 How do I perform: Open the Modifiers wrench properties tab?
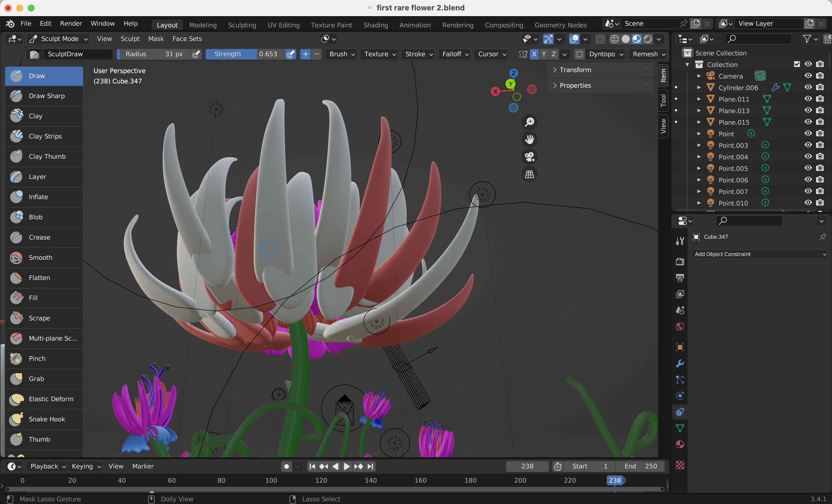[680, 364]
